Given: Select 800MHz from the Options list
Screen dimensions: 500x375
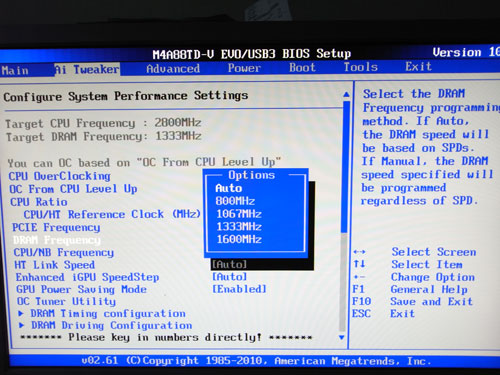Looking at the screenshot, I should click(235, 201).
